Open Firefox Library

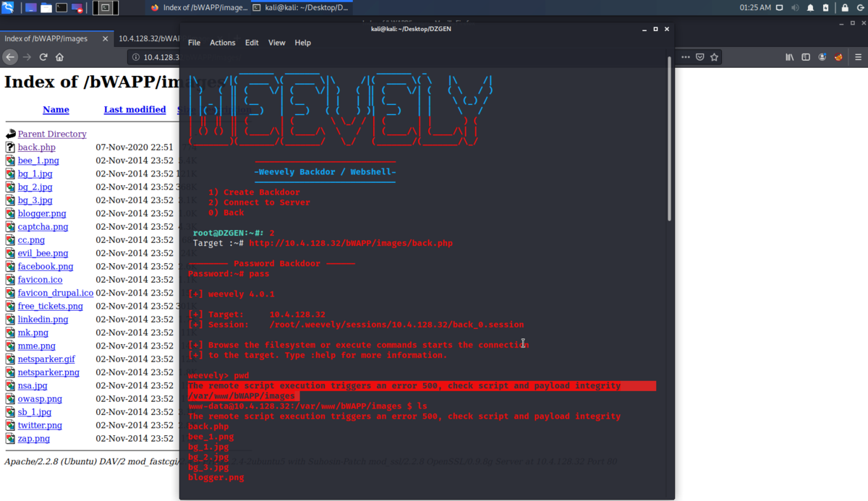pyautogui.click(x=790, y=57)
